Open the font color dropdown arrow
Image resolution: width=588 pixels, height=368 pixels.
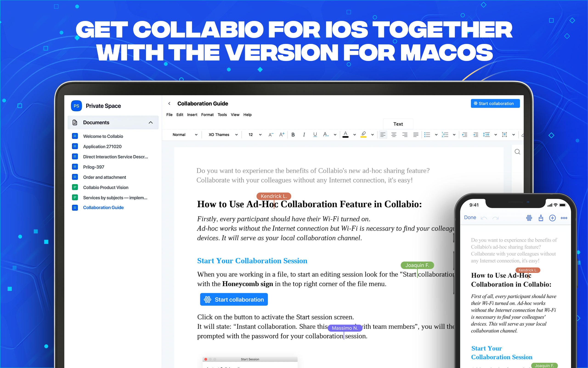(x=354, y=135)
